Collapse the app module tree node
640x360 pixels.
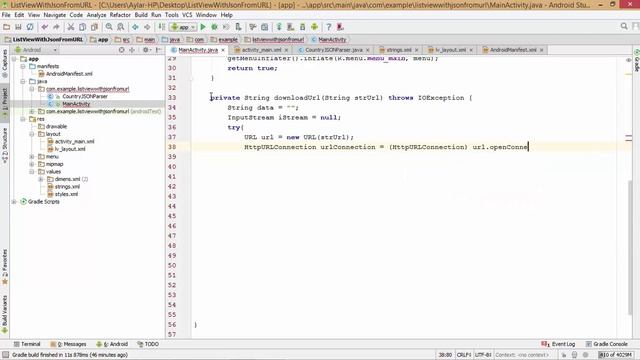coord(14,59)
